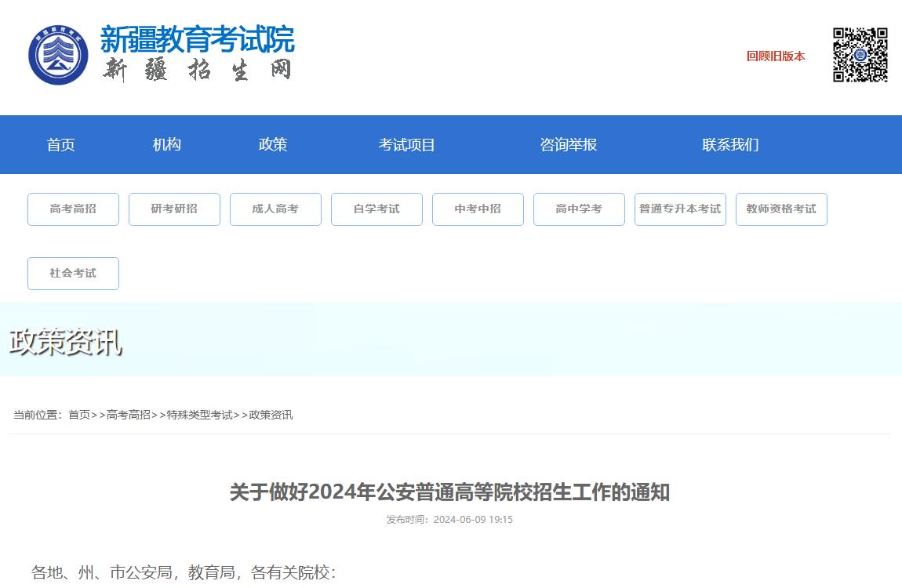Select the 高考高招 category button
Image resolution: width=902 pixels, height=588 pixels.
tap(73, 209)
